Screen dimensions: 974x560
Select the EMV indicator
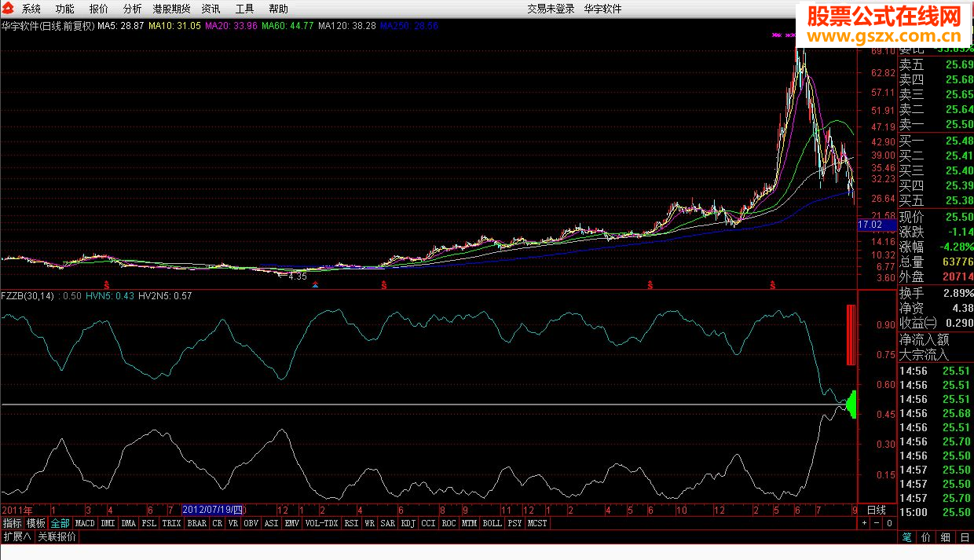[291, 523]
